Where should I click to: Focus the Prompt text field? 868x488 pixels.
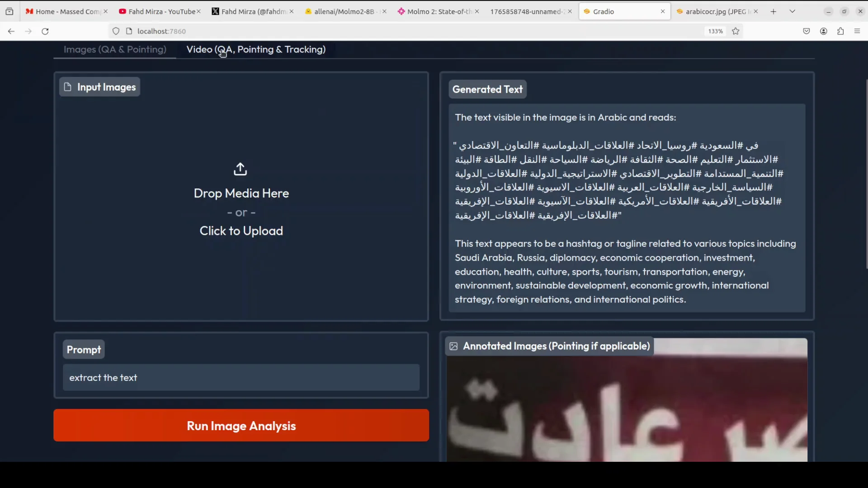[241, 378]
